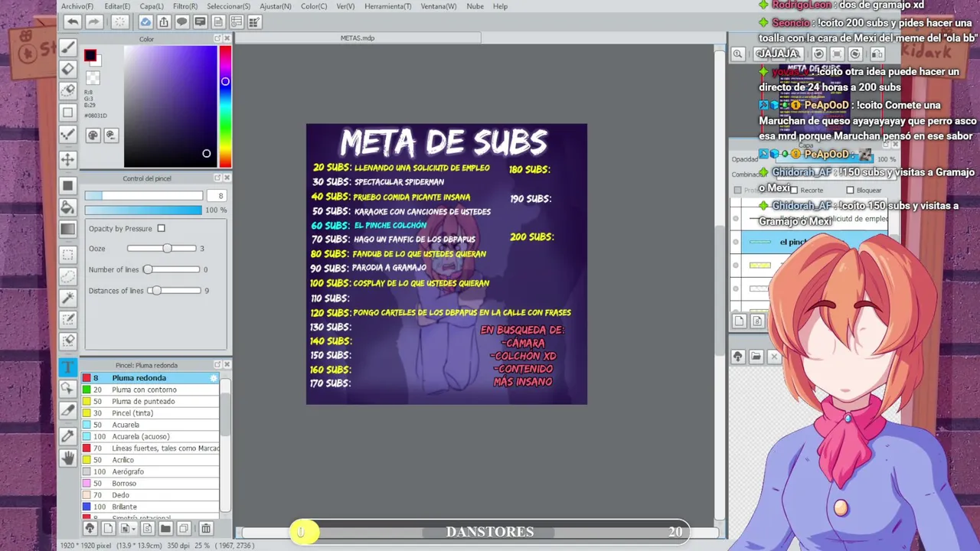Open the Herramienta(T) menu
Viewport: 980px width, 551px height.
387,6
